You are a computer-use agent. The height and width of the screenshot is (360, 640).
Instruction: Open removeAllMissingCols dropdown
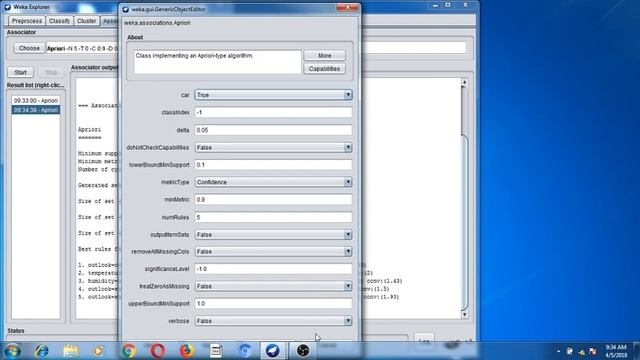tap(273, 251)
